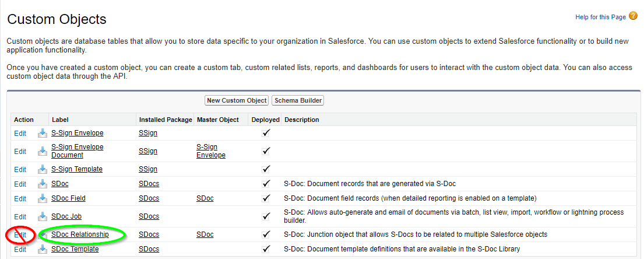Click the Installed Package column header

click(x=166, y=120)
